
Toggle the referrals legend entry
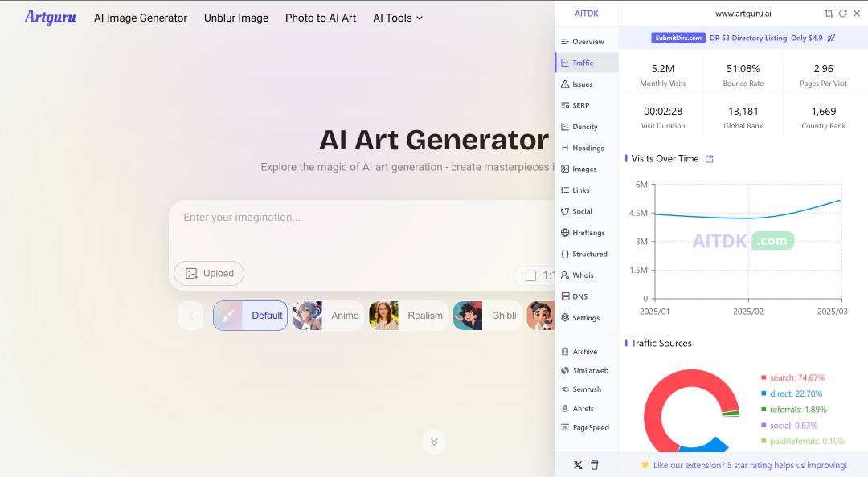click(x=794, y=410)
